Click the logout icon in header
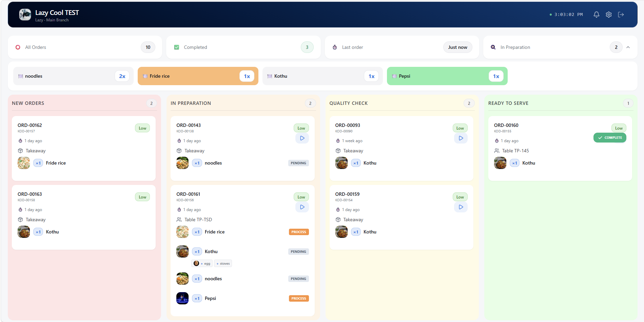The height and width of the screenshot is (322, 644). pyautogui.click(x=621, y=15)
